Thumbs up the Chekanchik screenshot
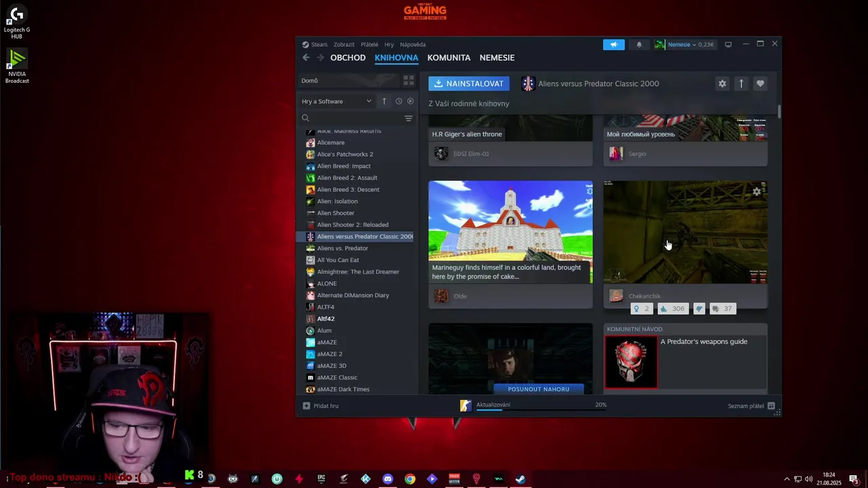Viewport: 868px width, 488px height. click(x=673, y=308)
